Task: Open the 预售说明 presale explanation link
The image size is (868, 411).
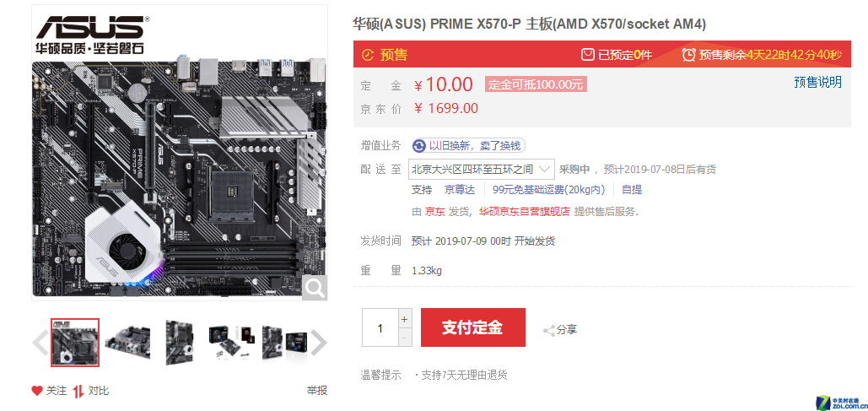Action: pyautogui.click(x=817, y=83)
